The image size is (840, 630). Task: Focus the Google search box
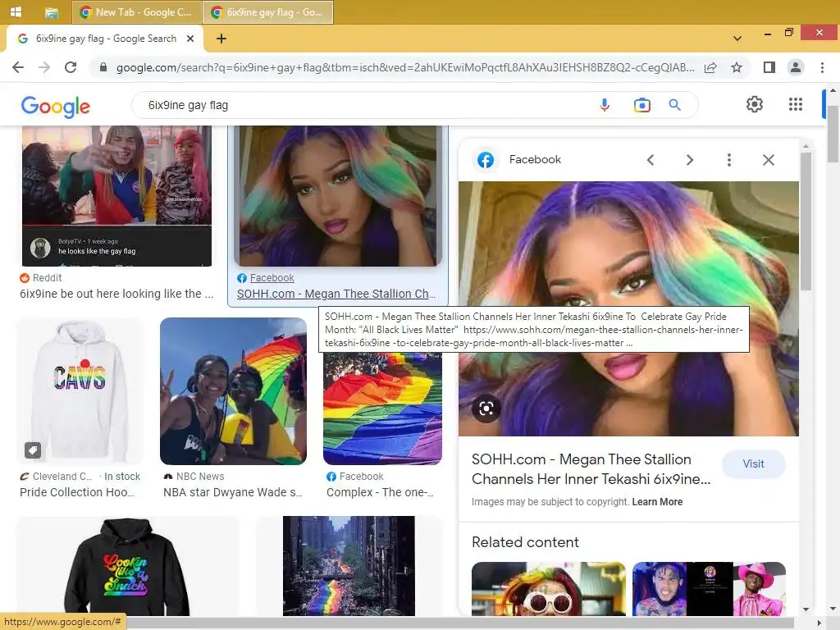pyautogui.click(x=370, y=105)
